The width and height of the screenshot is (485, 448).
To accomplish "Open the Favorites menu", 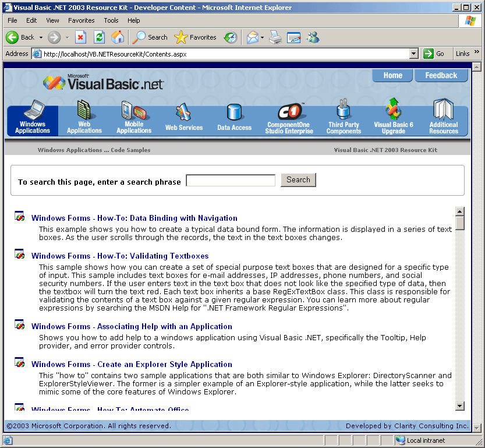I will pyautogui.click(x=82, y=20).
